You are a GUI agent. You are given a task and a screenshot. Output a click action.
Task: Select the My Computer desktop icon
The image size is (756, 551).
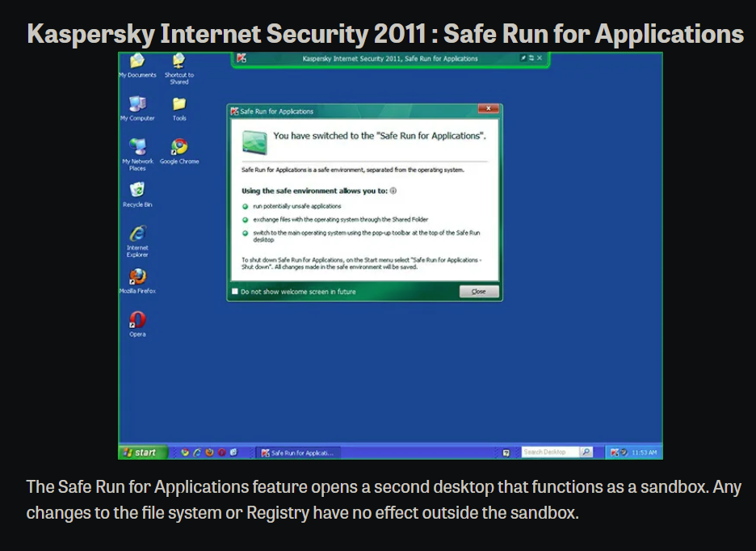137,108
